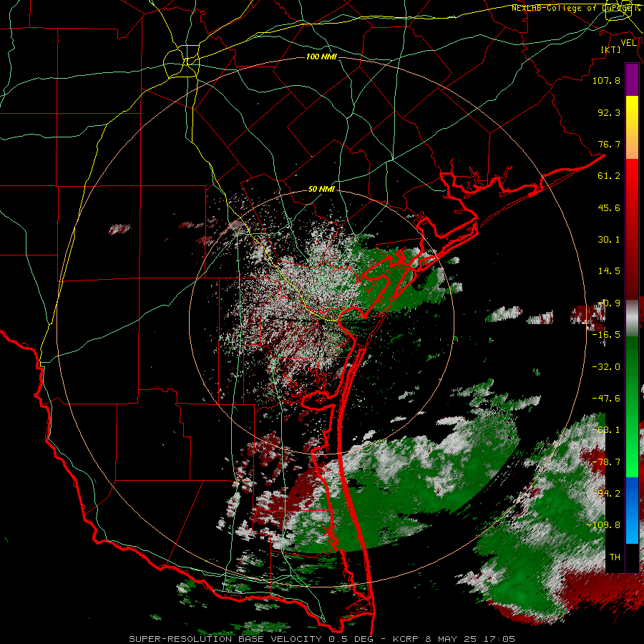Click the NEXLAB-College of DuPage label

[x=573, y=8]
